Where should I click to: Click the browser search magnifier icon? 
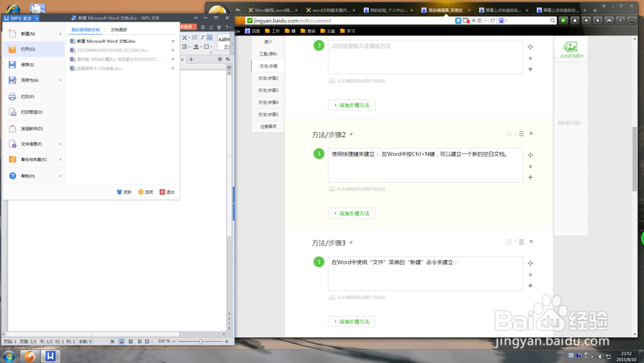[x=553, y=21]
